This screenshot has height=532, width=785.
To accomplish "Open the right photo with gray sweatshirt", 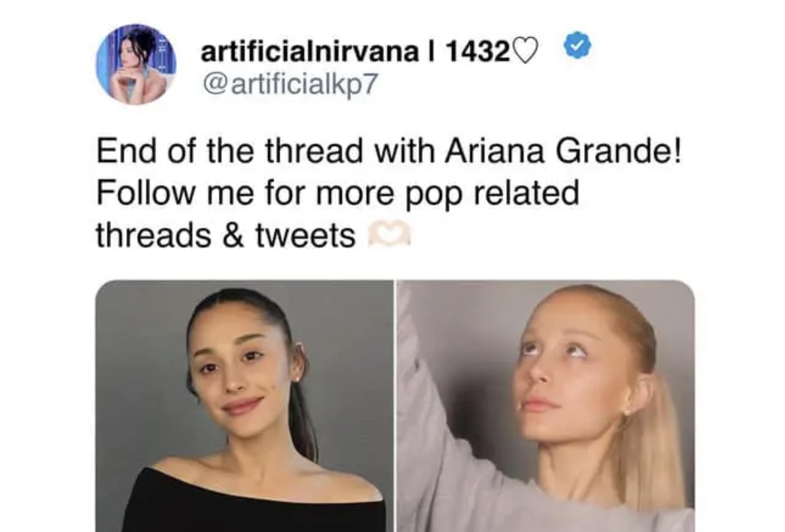I will pyautogui.click(x=546, y=406).
